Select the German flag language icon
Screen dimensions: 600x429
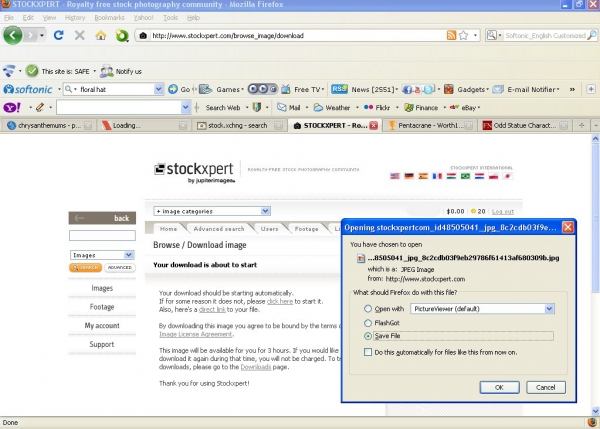pyautogui.click(x=409, y=176)
